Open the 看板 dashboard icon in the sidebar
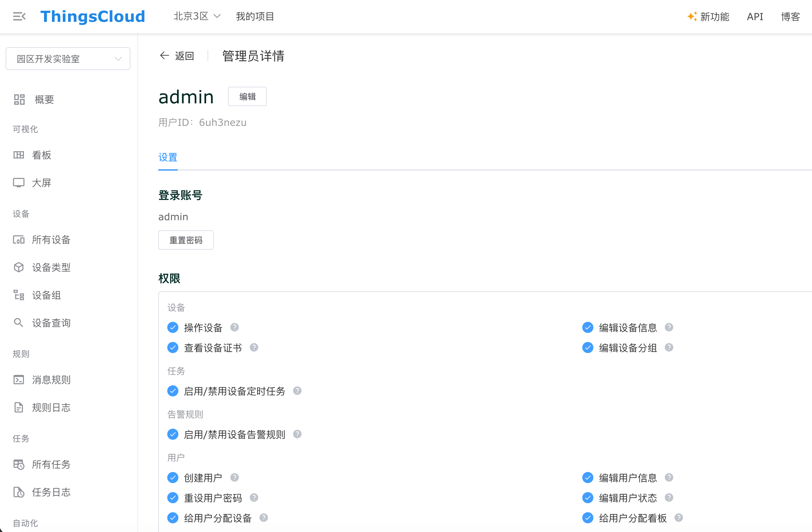The height and width of the screenshot is (532, 812). pos(19,155)
